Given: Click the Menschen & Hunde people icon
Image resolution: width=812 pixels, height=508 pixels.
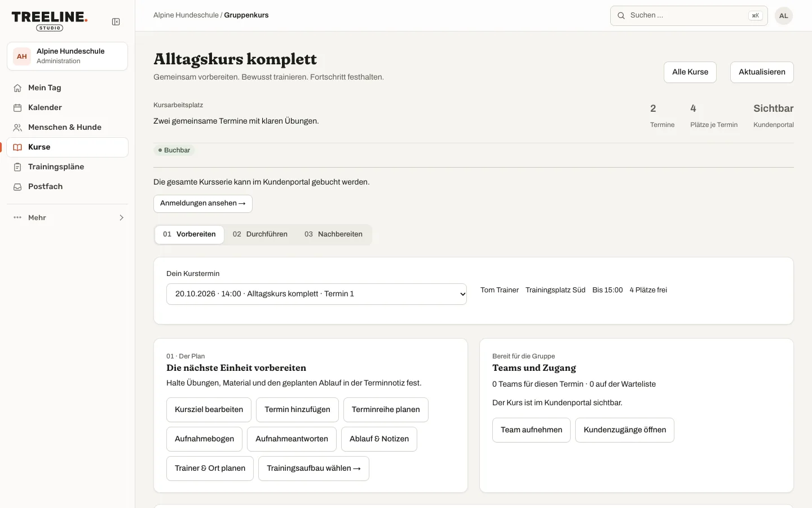Looking at the screenshot, I should [x=17, y=128].
